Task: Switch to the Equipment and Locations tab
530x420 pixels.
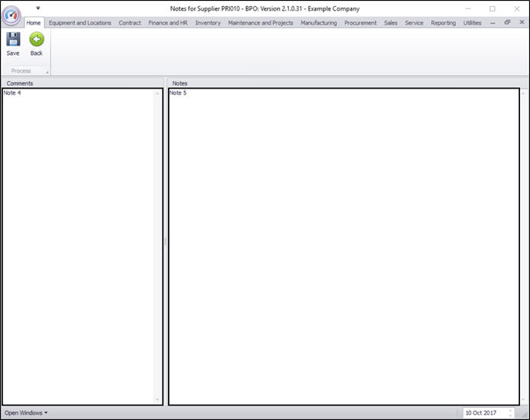Action: point(79,23)
